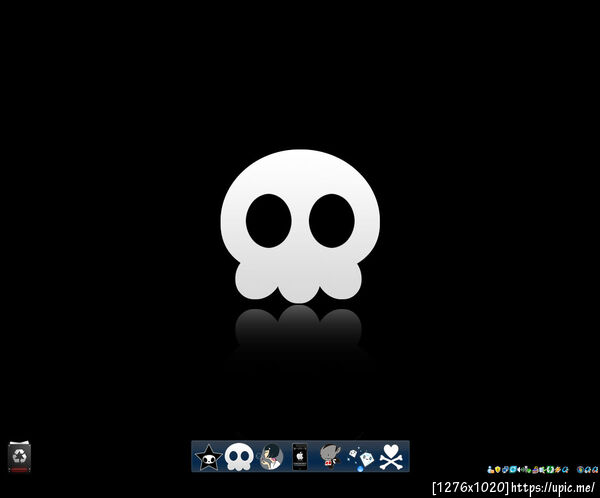Viewport: 600px width, 498px height.
Task: Open the Apple iPhone icon in dock
Action: click(x=300, y=457)
